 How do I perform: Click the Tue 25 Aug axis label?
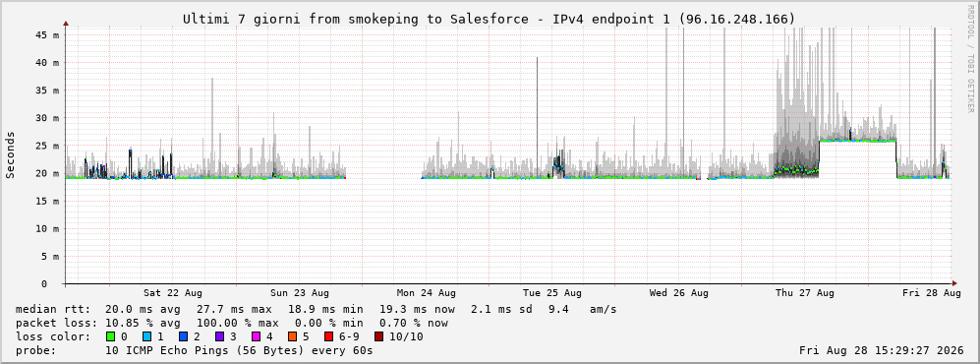(552, 293)
